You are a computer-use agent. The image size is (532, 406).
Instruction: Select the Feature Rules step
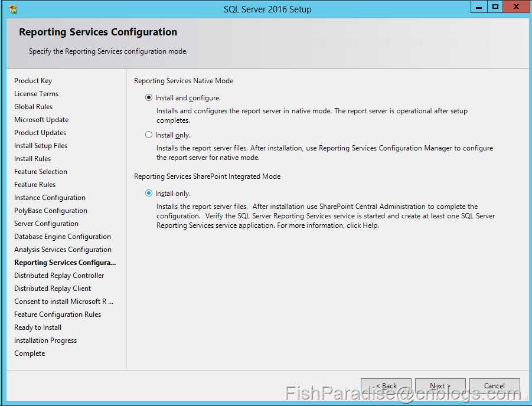point(35,185)
